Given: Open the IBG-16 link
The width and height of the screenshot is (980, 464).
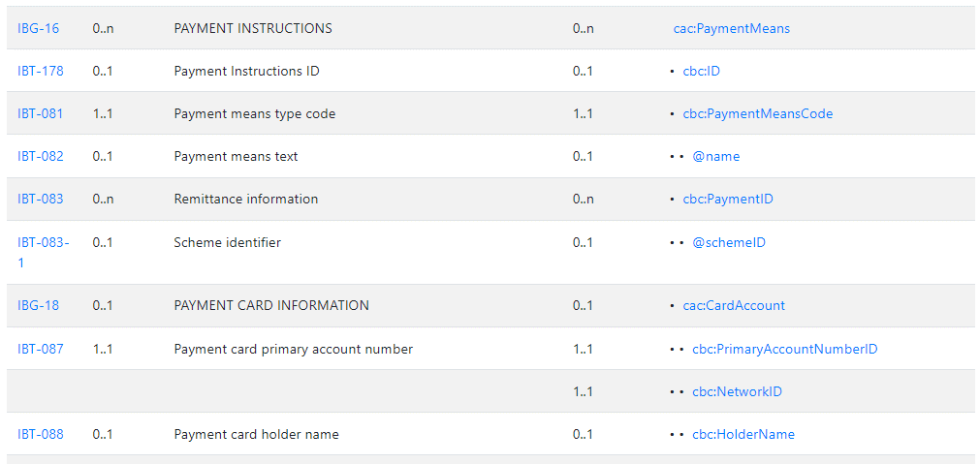Looking at the screenshot, I should click(x=38, y=28).
